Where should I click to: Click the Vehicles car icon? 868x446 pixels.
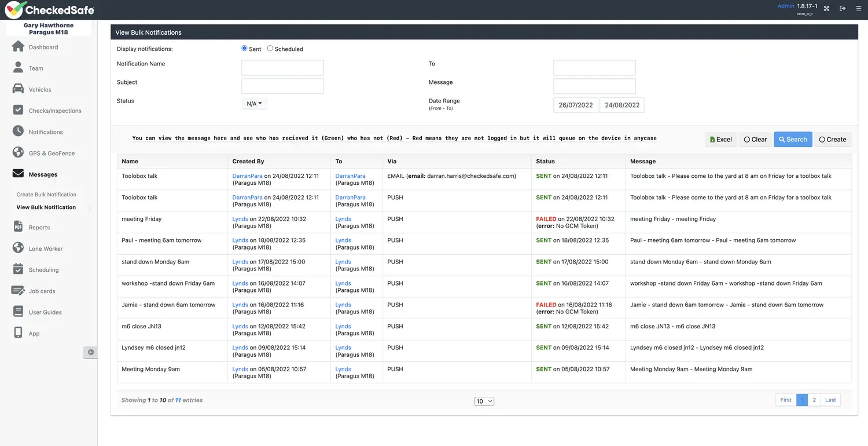18,89
